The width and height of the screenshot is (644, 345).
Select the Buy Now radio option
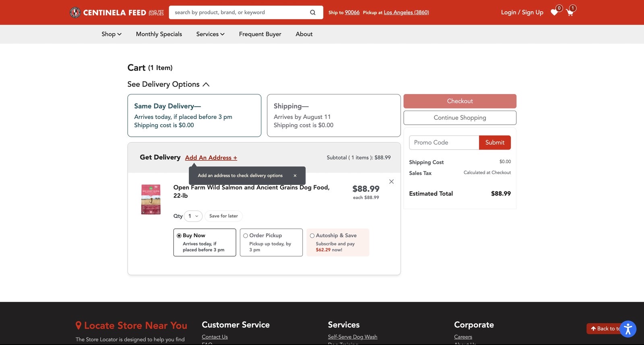pyautogui.click(x=179, y=236)
